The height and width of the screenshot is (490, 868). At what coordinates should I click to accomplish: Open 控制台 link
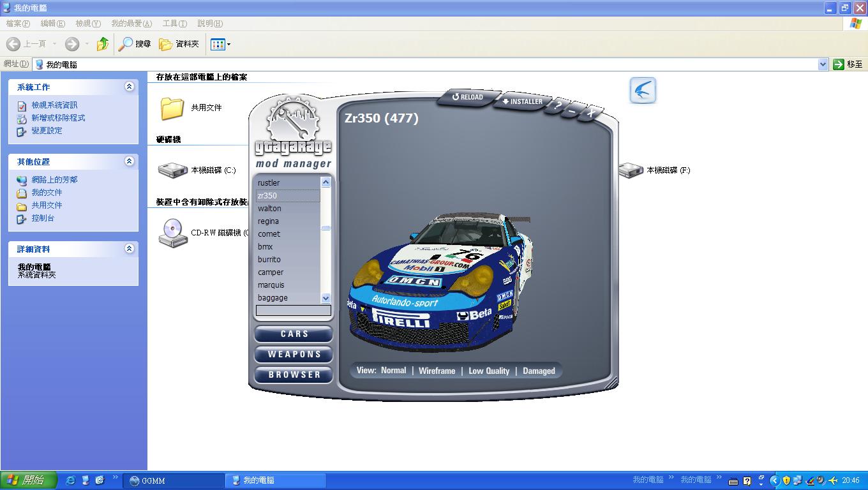click(43, 218)
